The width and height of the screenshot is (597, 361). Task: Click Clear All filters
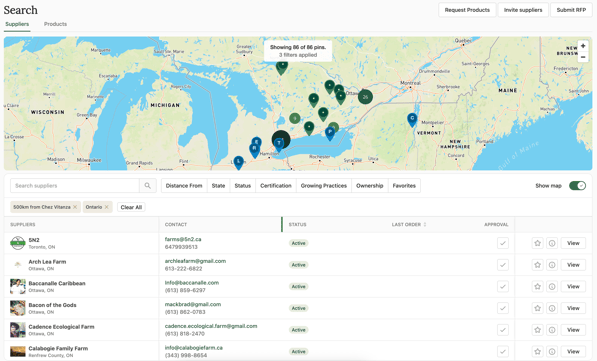pos(131,207)
